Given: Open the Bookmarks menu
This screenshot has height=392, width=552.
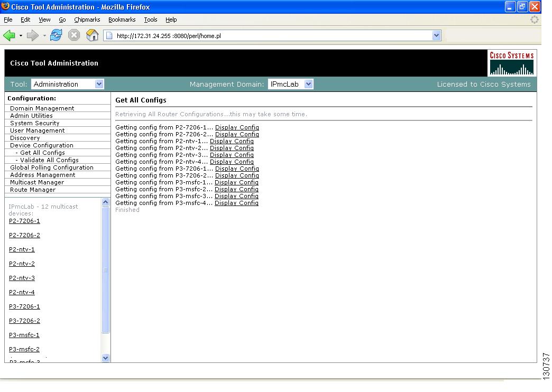Looking at the screenshot, I should point(122,20).
